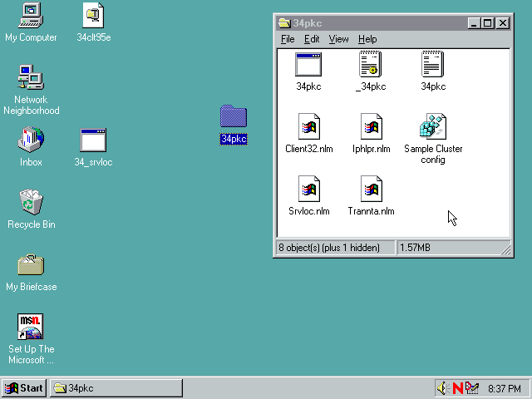
Task: Open the View menu
Action: click(338, 39)
